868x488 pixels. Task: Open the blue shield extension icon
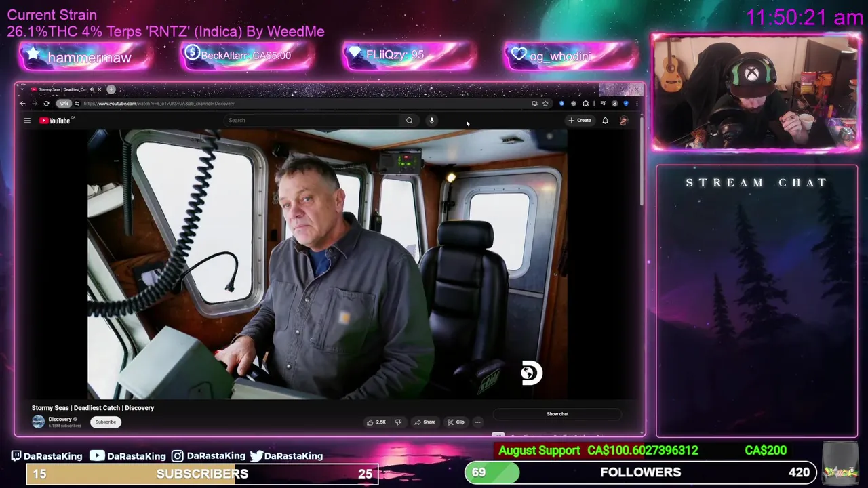tap(561, 104)
